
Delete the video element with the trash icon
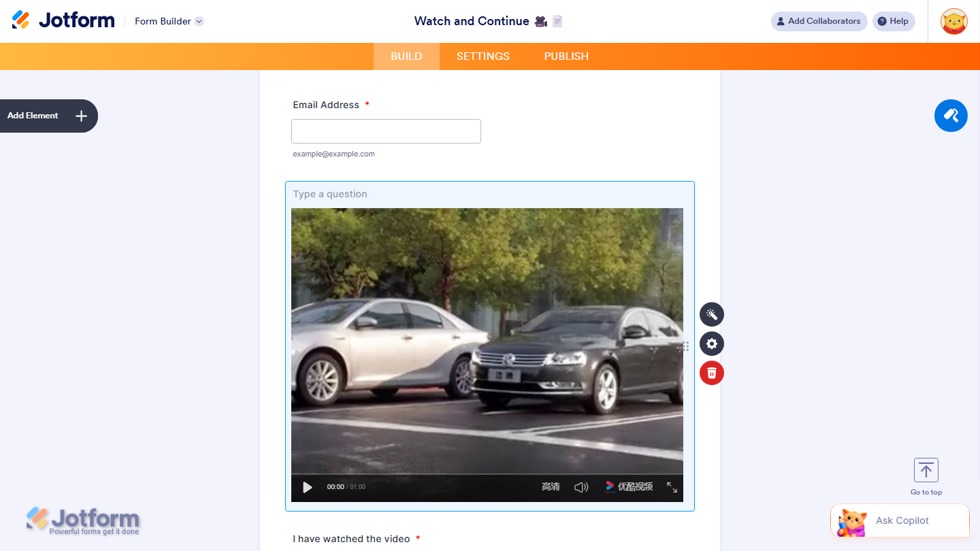(x=711, y=373)
